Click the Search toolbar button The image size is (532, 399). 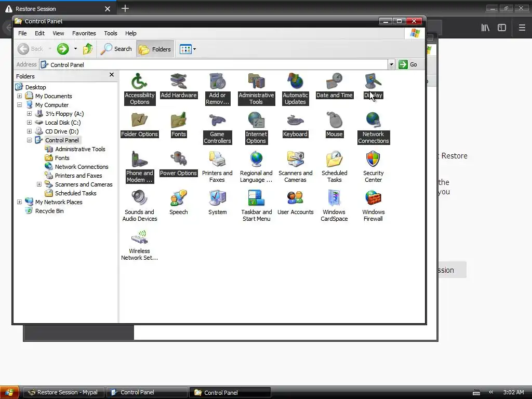pos(116,49)
